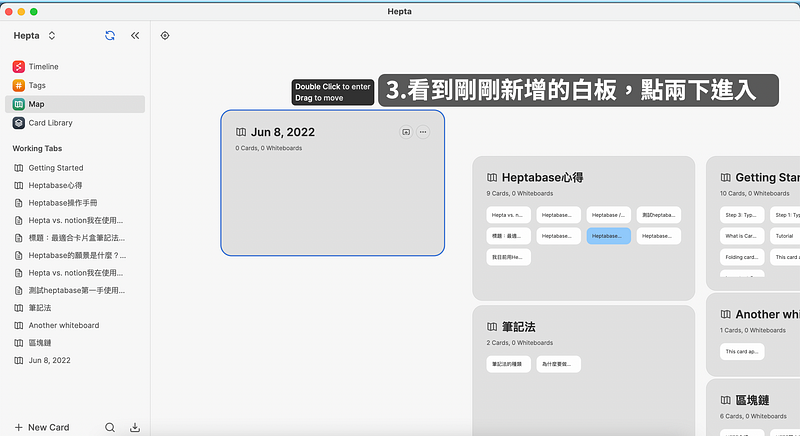Open 筆記法 working tab in sidebar
Screen dimensions: 800x436
click(75, 307)
